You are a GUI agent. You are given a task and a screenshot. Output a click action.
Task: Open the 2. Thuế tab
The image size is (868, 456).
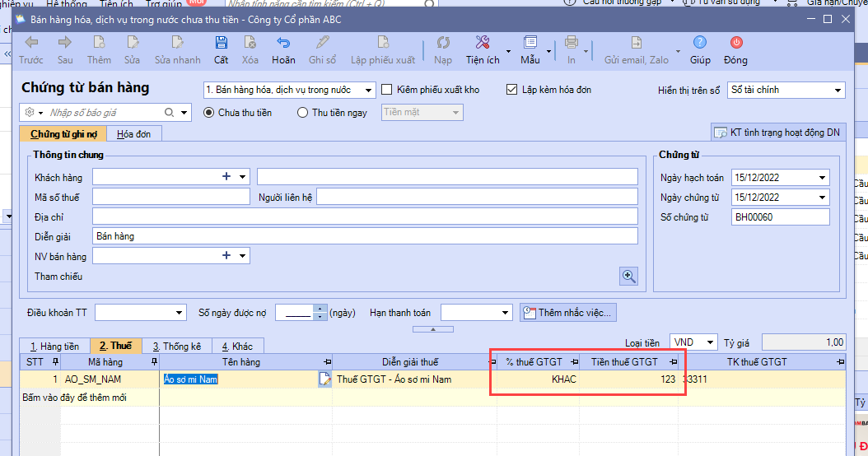pyautogui.click(x=115, y=346)
